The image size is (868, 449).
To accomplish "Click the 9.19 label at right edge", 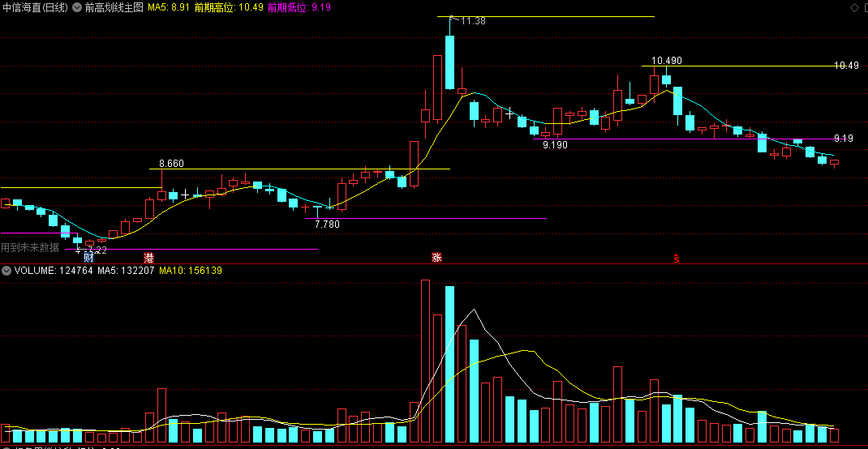I will point(844,139).
